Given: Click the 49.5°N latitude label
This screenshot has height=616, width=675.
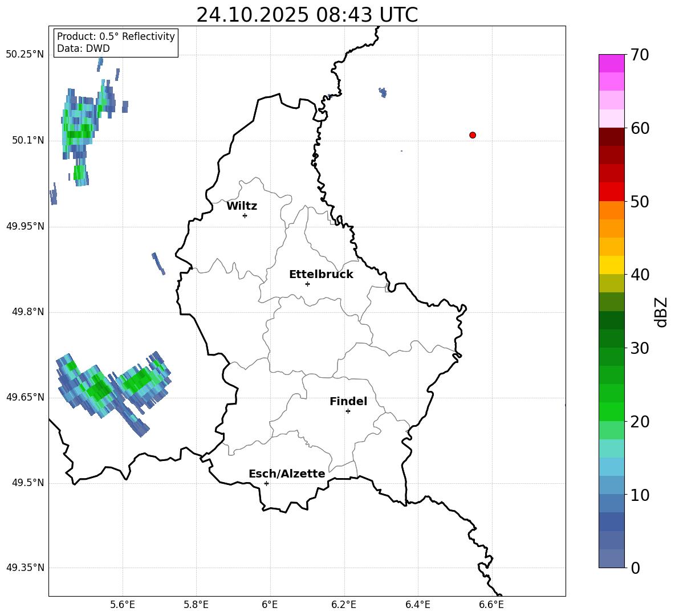Looking at the screenshot, I should click(x=28, y=483).
